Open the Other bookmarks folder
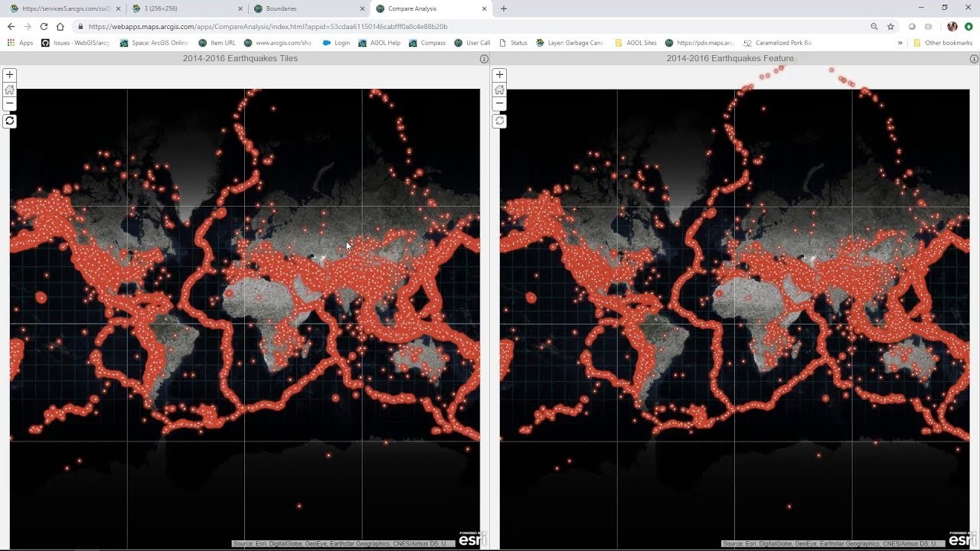This screenshot has width=980, height=551. 942,43
